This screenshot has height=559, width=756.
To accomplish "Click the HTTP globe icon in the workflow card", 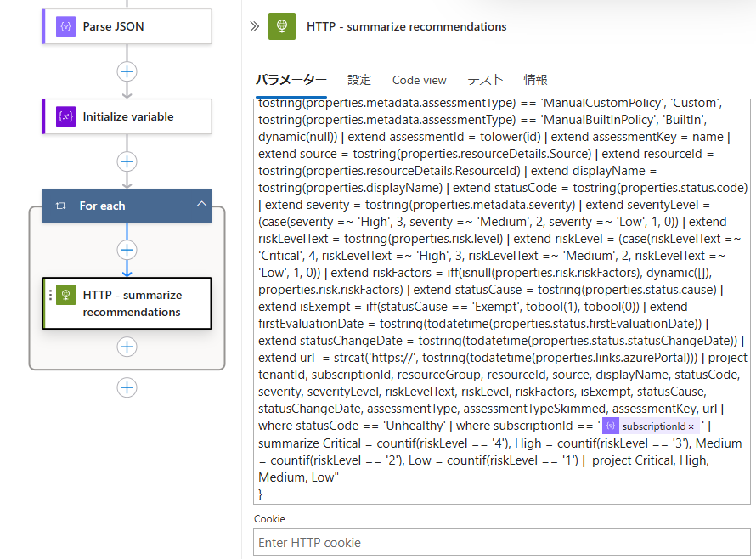I will [x=65, y=295].
